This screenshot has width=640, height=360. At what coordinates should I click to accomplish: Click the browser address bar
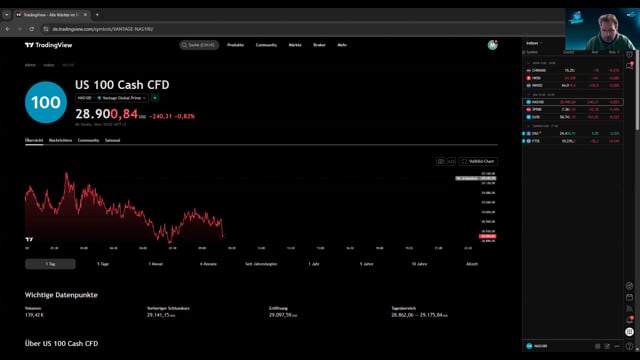[302, 29]
